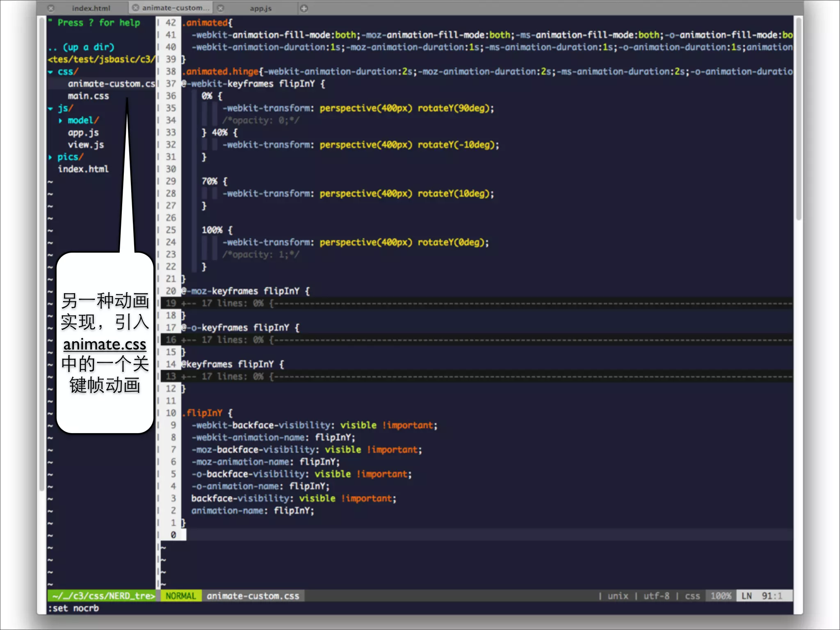This screenshot has width=840, height=630.
Task: Click -moz-backface-visibility line
Action: pyautogui.click(x=307, y=450)
